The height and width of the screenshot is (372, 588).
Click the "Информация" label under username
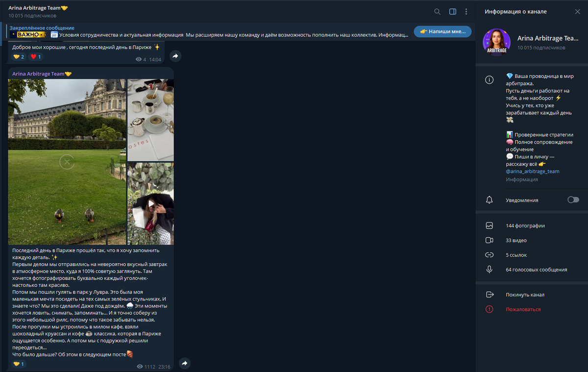pyautogui.click(x=522, y=179)
